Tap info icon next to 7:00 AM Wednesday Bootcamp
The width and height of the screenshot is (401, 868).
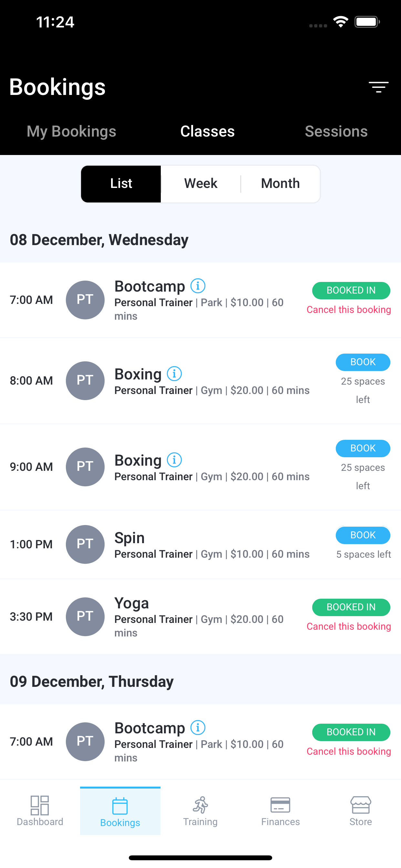pos(198,286)
